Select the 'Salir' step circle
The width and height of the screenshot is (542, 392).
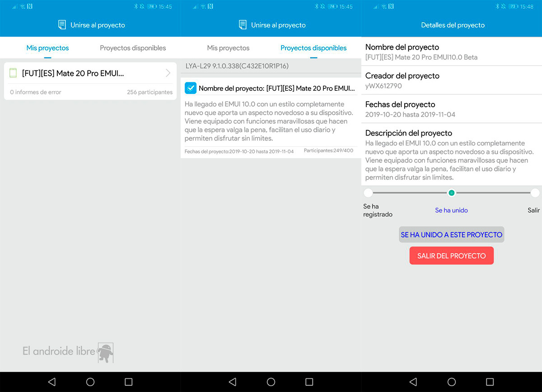pyautogui.click(x=535, y=193)
